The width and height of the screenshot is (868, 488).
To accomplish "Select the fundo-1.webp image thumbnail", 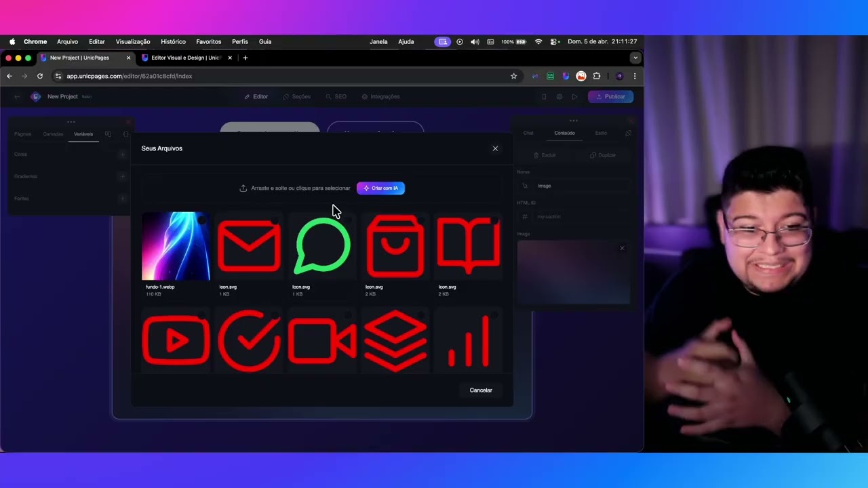I will pyautogui.click(x=176, y=246).
